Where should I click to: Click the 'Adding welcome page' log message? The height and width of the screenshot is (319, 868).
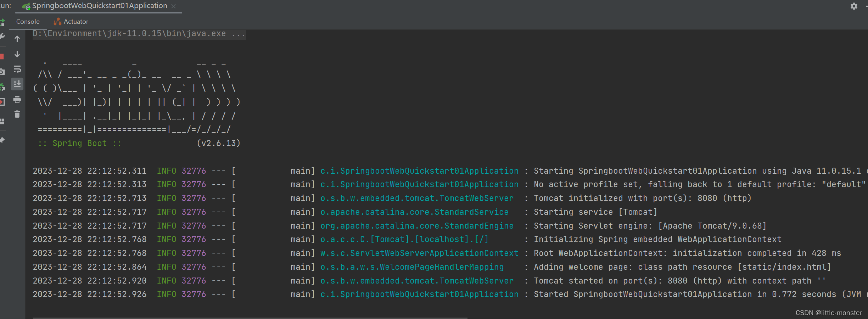click(x=683, y=267)
